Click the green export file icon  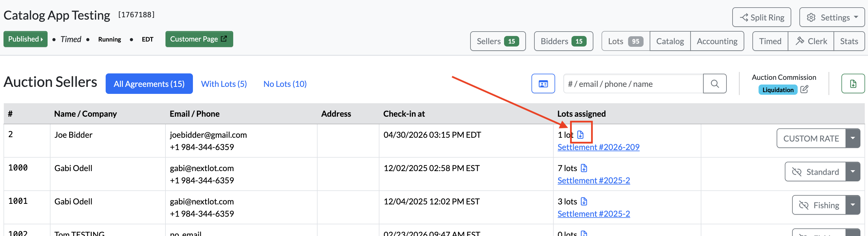853,83
